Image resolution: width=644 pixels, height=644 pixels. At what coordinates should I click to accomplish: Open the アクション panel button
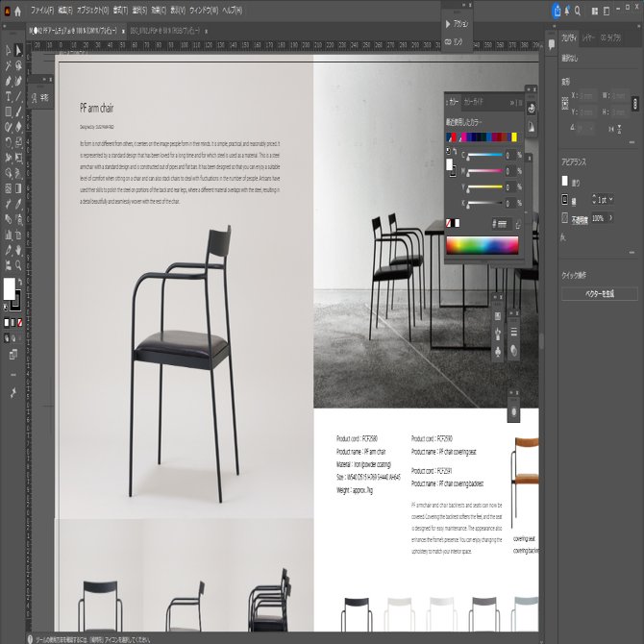pyautogui.click(x=457, y=24)
